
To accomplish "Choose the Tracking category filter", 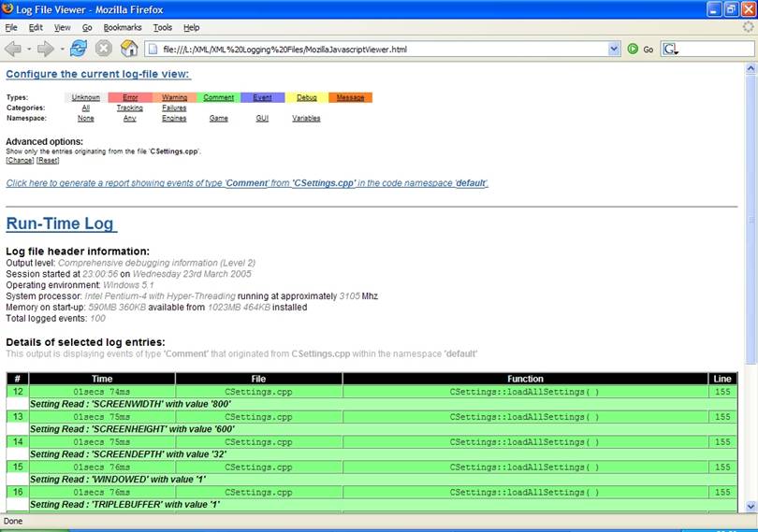I will click(x=130, y=108).
